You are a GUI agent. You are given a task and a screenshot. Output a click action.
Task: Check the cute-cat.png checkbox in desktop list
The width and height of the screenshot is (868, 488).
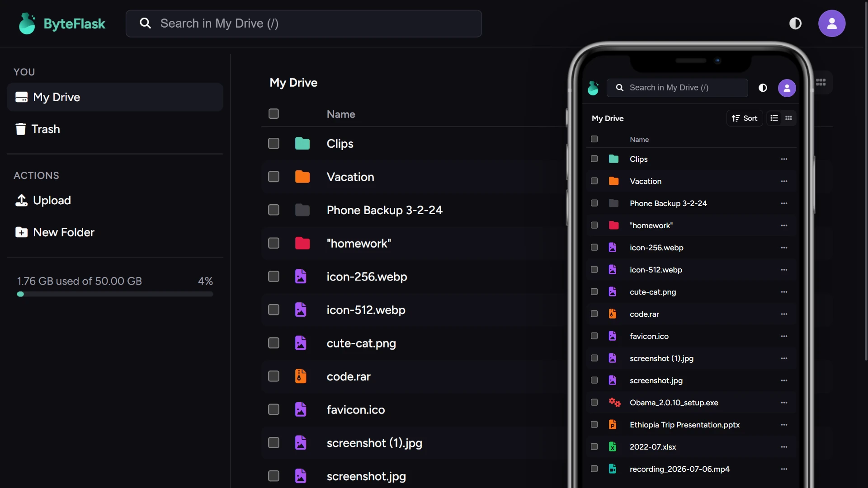click(x=274, y=343)
